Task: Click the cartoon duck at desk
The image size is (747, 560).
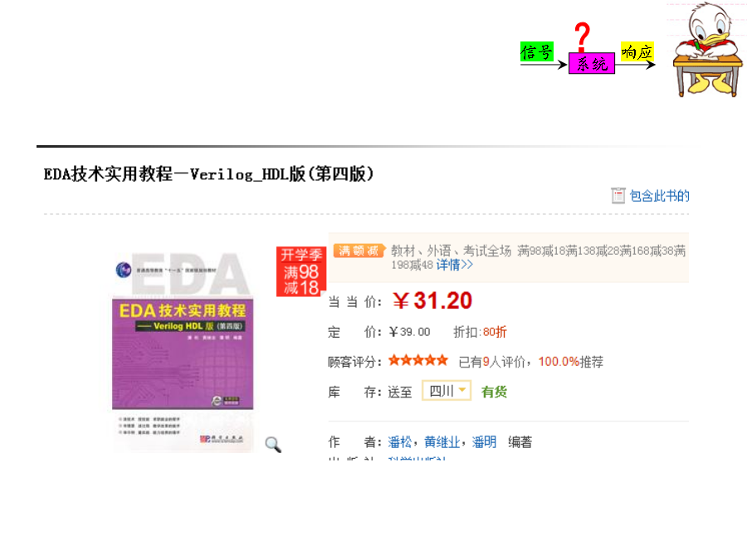Action: click(707, 50)
